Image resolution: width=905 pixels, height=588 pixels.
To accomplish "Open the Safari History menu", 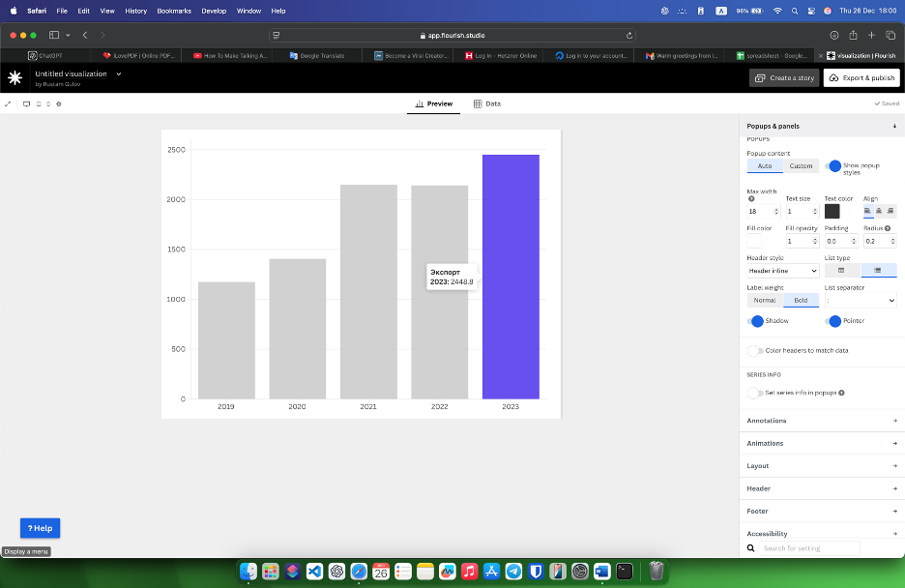I will click(x=135, y=11).
